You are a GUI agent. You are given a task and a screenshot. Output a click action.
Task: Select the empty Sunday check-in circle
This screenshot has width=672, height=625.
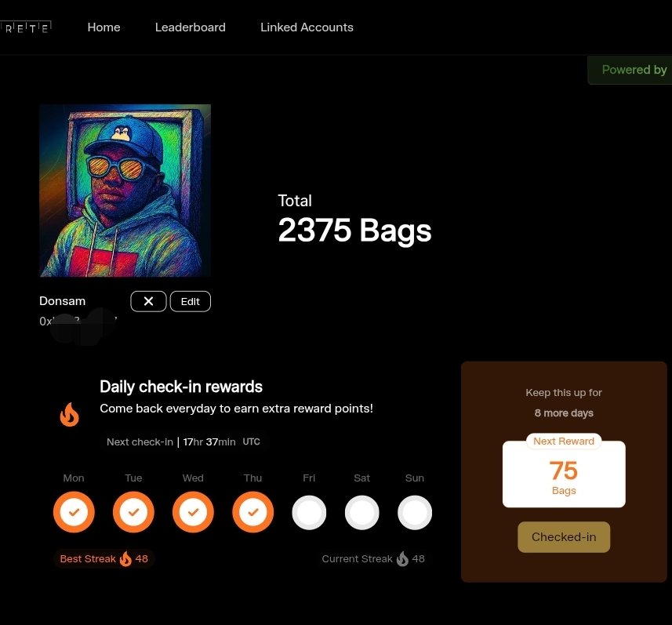(x=415, y=512)
